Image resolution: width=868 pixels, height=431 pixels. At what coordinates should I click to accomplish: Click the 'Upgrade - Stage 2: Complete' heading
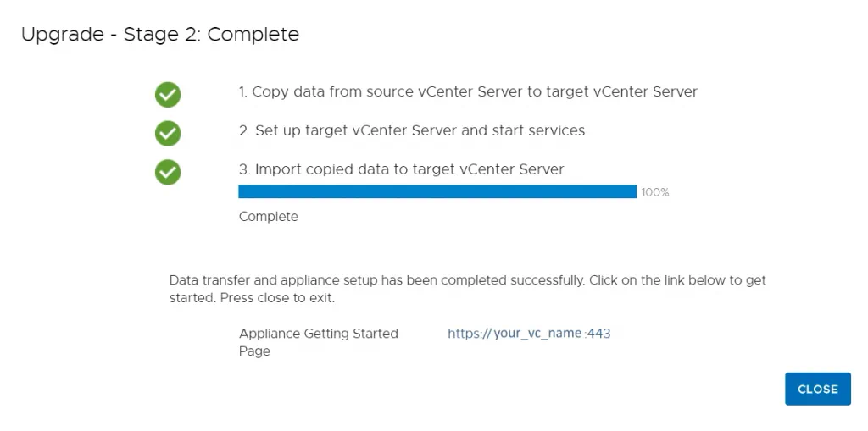pos(160,35)
